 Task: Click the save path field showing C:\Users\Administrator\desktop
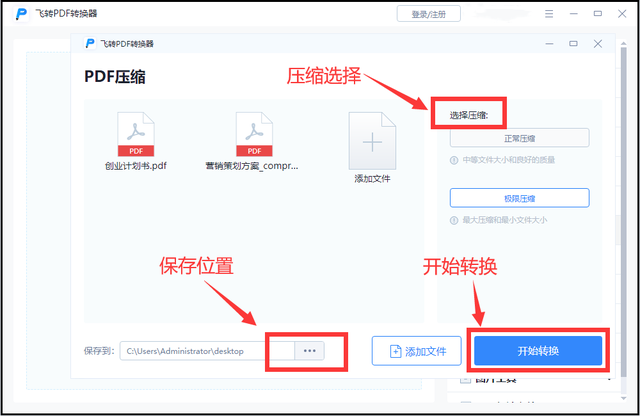tap(207, 351)
